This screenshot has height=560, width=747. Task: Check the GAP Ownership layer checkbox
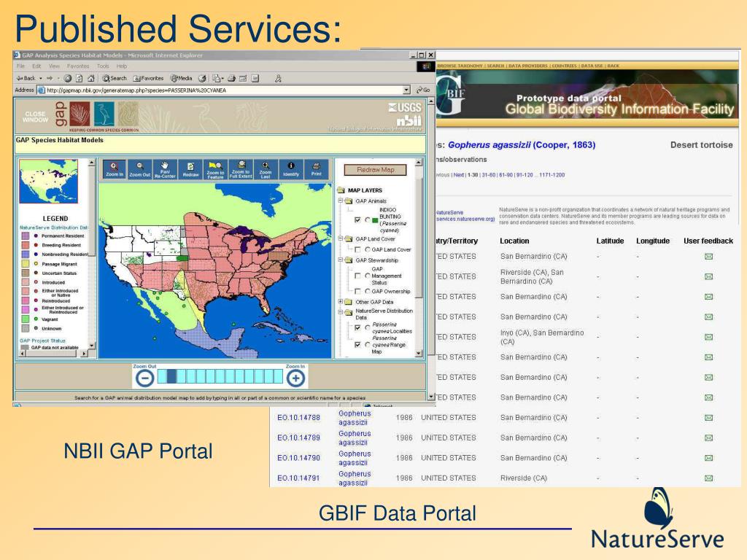[x=357, y=291]
